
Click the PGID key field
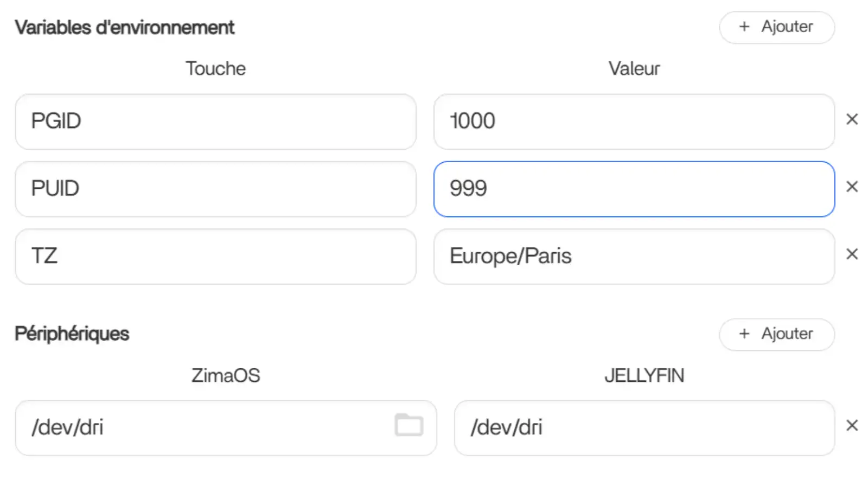(215, 121)
